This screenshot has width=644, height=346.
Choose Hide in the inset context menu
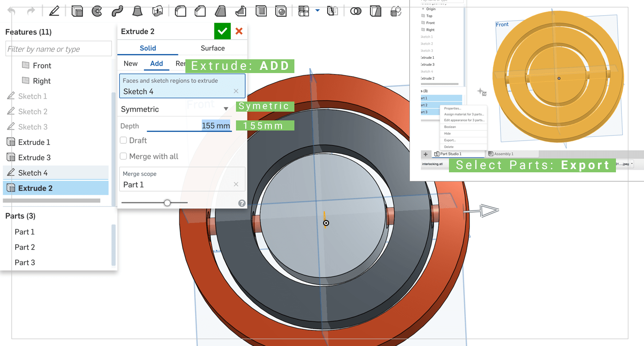point(448,134)
